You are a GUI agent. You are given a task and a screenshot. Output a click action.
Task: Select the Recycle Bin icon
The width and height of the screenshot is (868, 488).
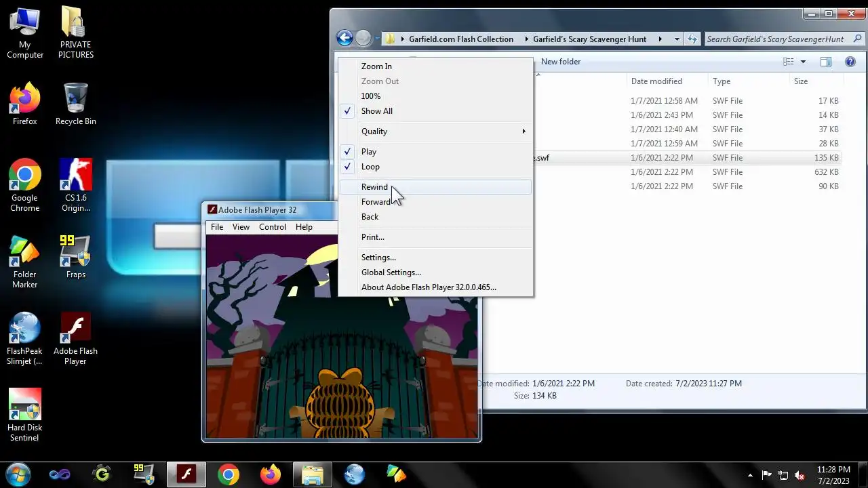tap(75, 104)
